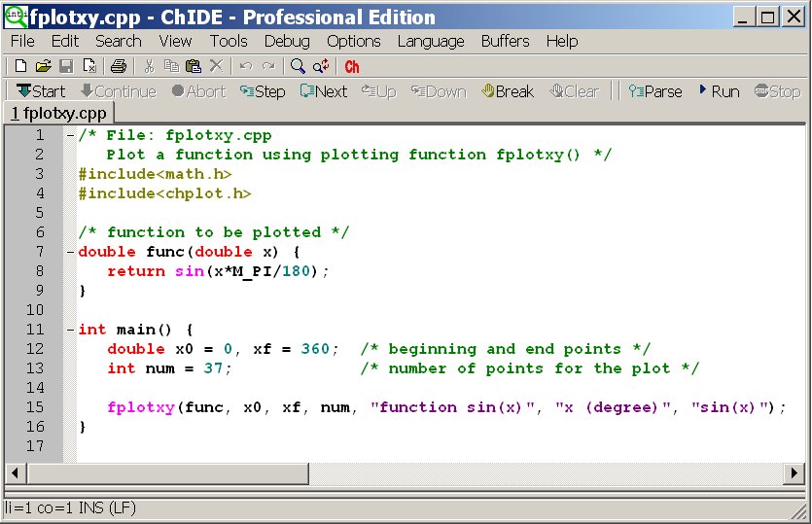Move up stack with Up button
The height and width of the screenshot is (524, 812).
tap(378, 91)
